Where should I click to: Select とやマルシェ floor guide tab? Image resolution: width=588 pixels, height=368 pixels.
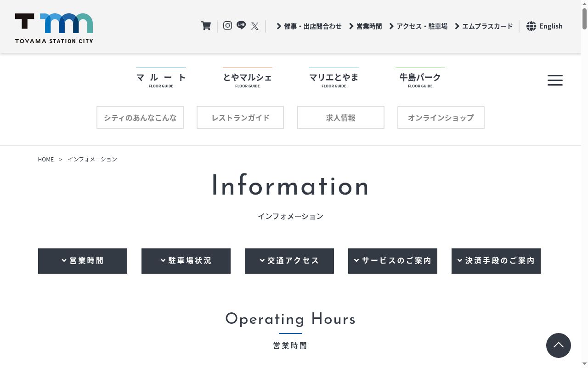pos(248,78)
